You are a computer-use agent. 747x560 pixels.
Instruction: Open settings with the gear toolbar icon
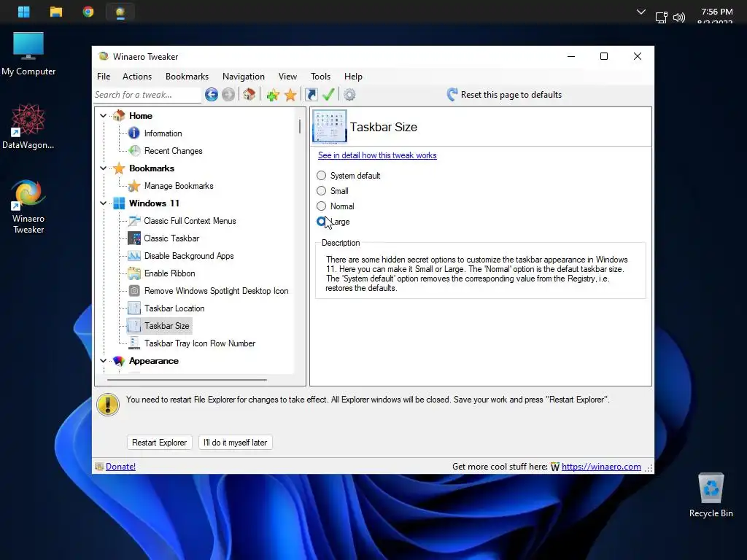click(x=349, y=95)
